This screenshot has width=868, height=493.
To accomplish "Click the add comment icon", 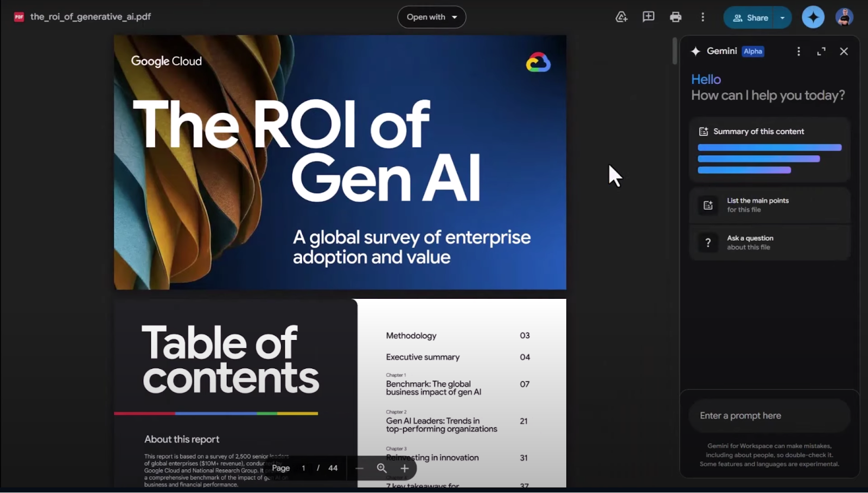I will tap(648, 17).
